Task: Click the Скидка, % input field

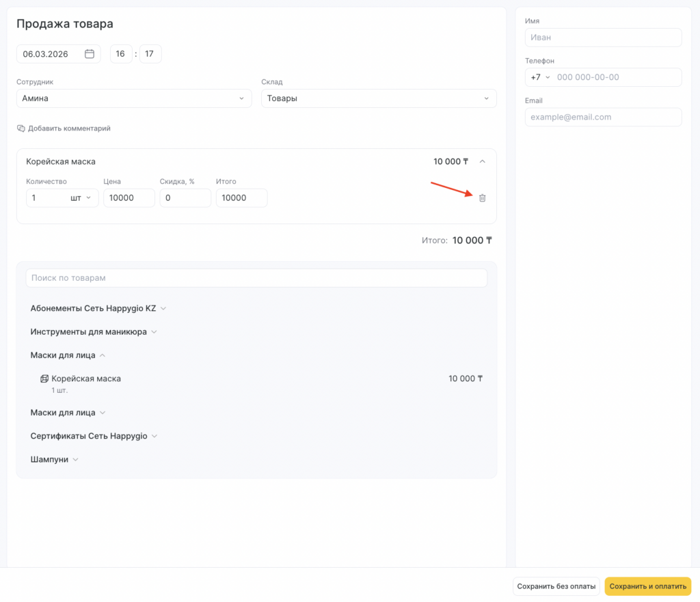Action: point(185,198)
